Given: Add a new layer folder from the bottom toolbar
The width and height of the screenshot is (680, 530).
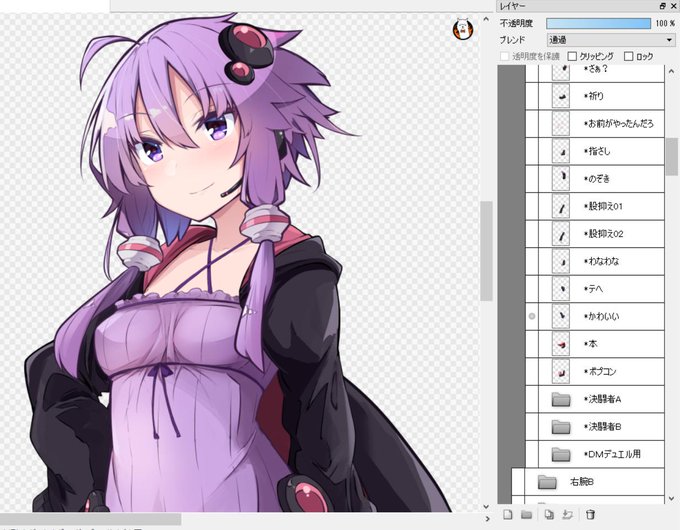Looking at the screenshot, I should [526, 514].
